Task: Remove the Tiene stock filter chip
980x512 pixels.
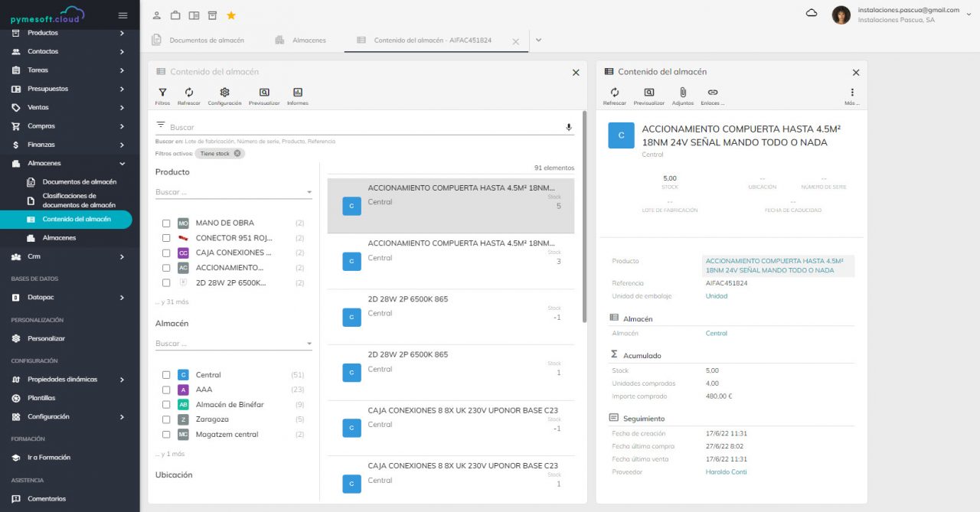Action: (237, 154)
